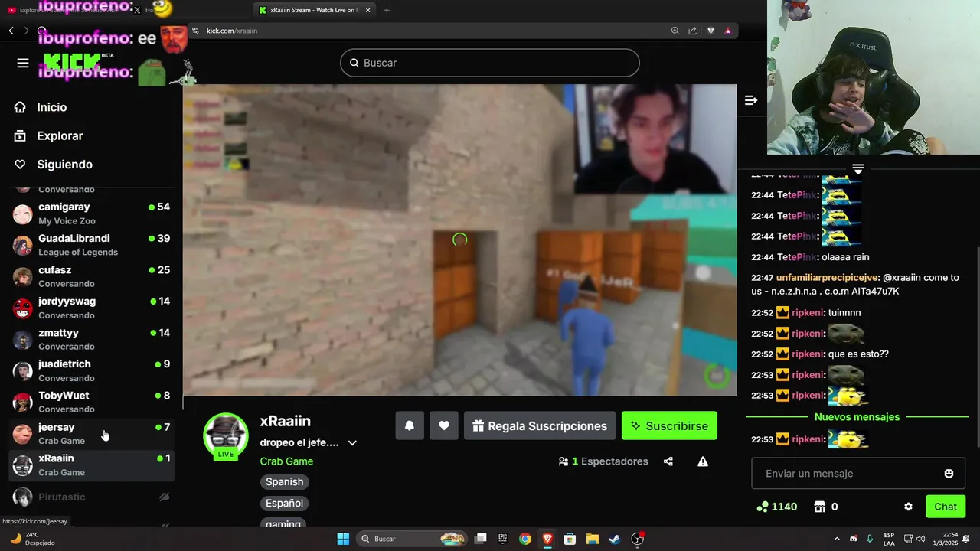
Task: Click the Enviar un mensaje field
Action: click(x=857, y=474)
